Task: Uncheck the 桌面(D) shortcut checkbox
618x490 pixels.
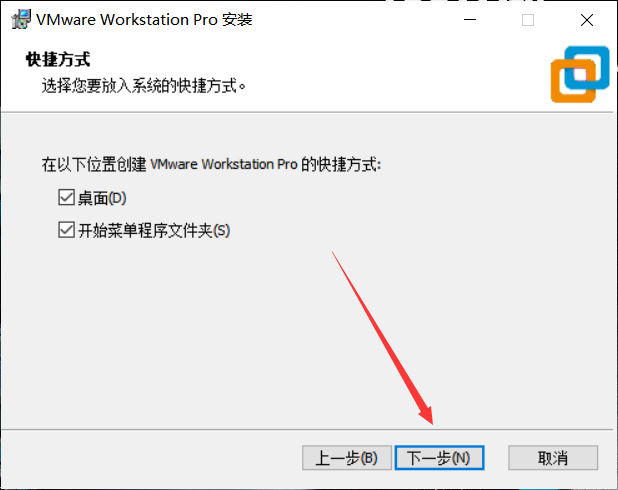Action: click(x=66, y=197)
